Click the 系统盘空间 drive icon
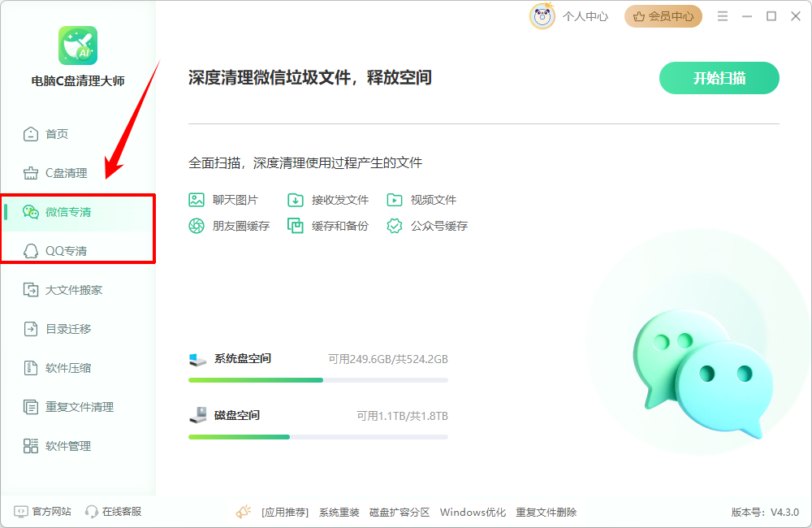This screenshot has width=812, height=528. [197, 359]
